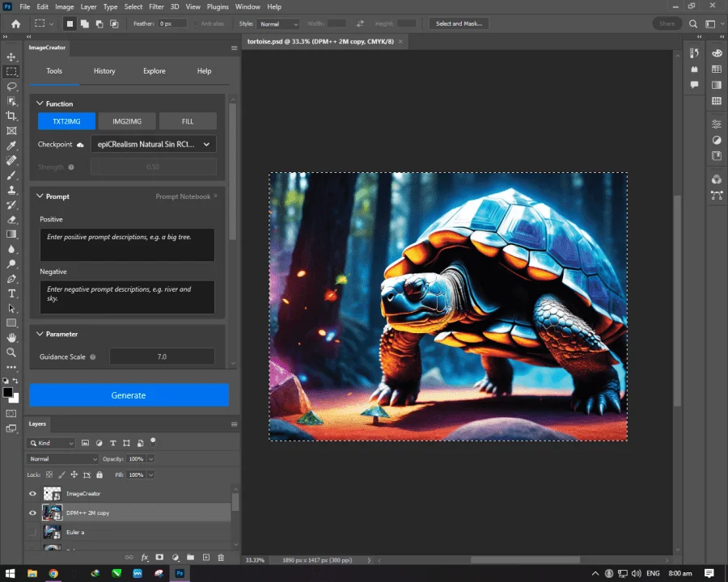Show the Euler a layer

tap(32, 533)
